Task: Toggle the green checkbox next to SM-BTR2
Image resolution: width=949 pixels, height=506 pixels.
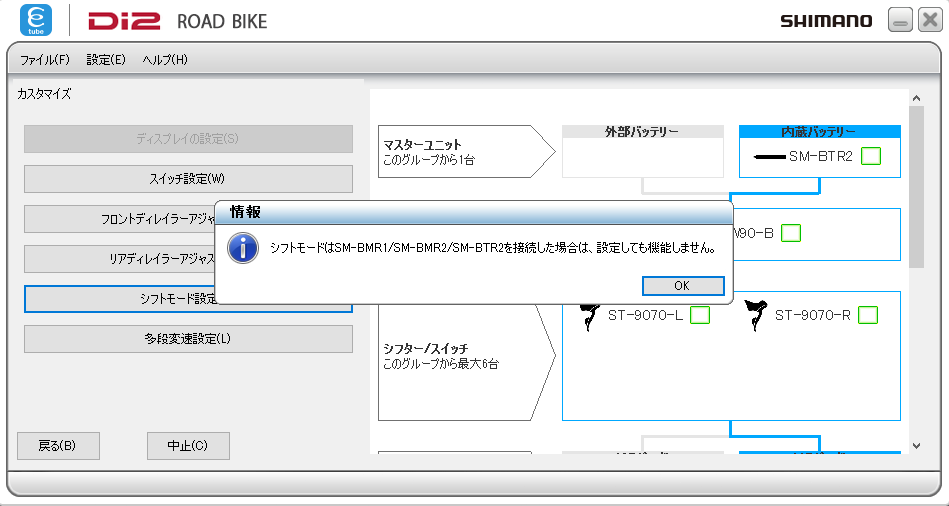Action: point(871,156)
